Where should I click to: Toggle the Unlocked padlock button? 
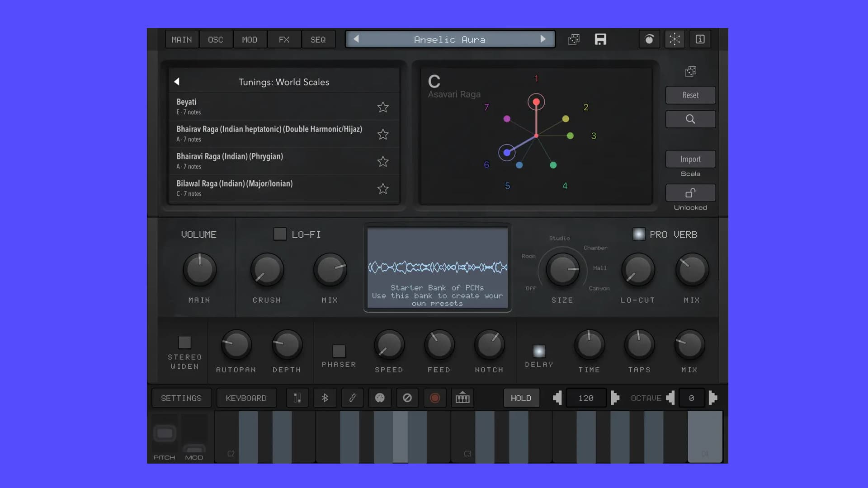690,193
